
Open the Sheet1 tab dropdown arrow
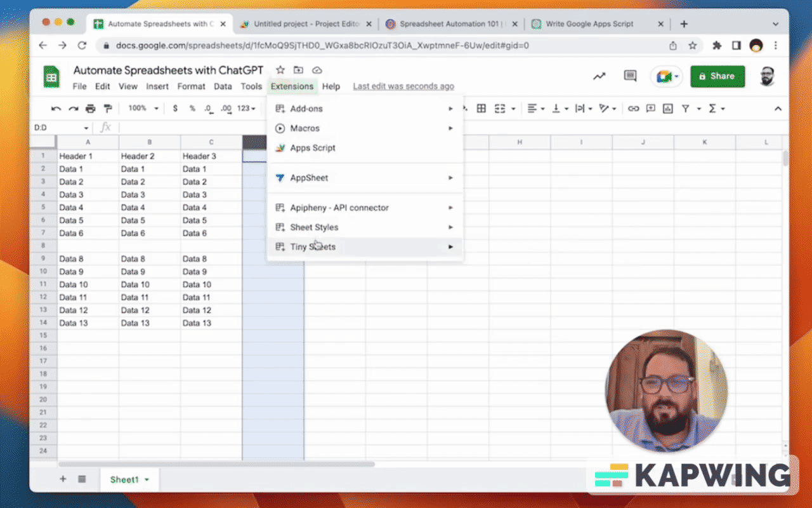tap(147, 479)
